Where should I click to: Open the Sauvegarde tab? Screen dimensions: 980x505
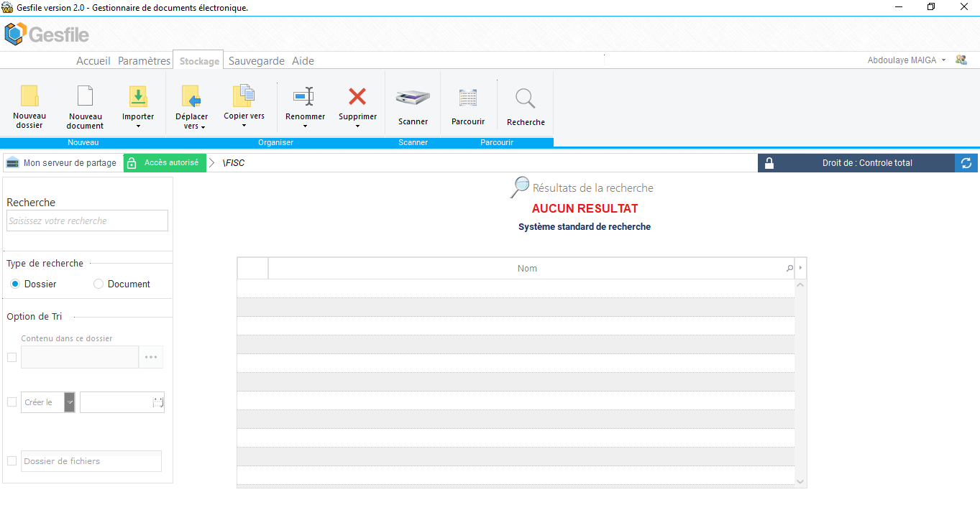pyautogui.click(x=257, y=61)
